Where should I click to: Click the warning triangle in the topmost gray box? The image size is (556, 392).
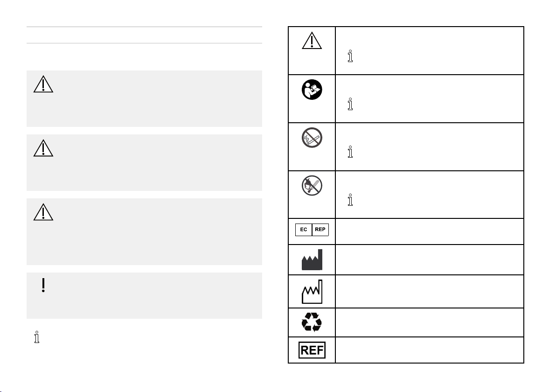(x=43, y=84)
